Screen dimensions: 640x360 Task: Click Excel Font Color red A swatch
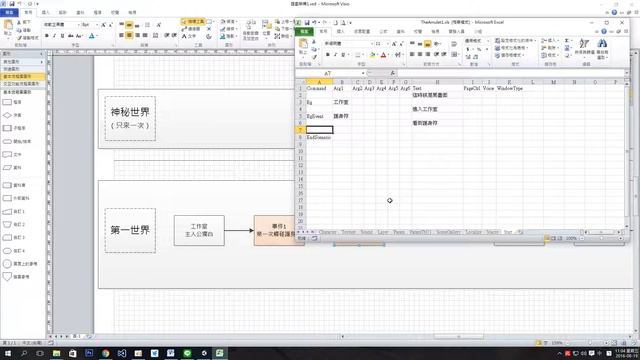[383, 55]
